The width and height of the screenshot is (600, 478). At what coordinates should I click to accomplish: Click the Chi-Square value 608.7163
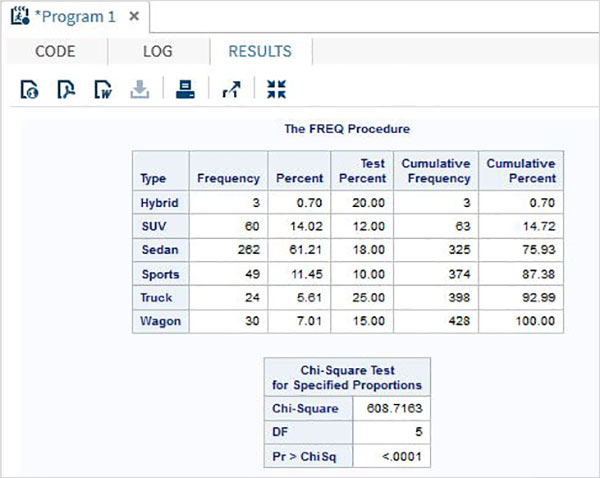tap(391, 409)
